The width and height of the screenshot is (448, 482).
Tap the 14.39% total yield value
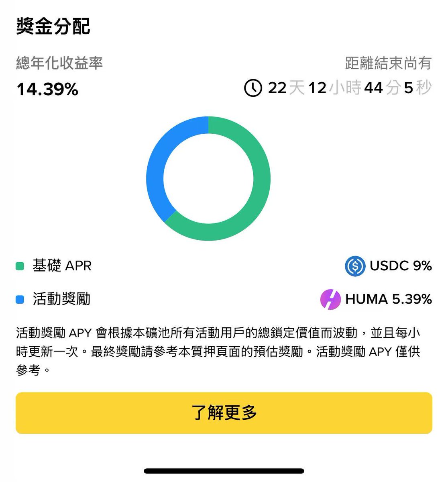(47, 89)
